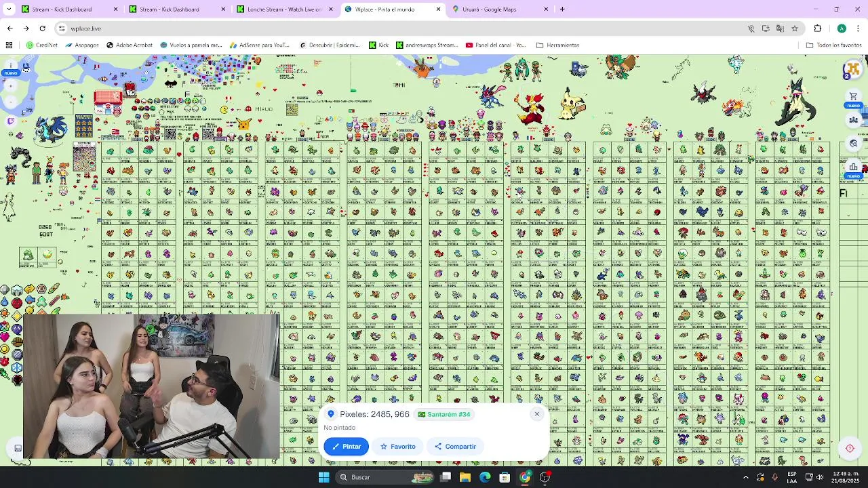Go forward in browser history

coord(26,28)
